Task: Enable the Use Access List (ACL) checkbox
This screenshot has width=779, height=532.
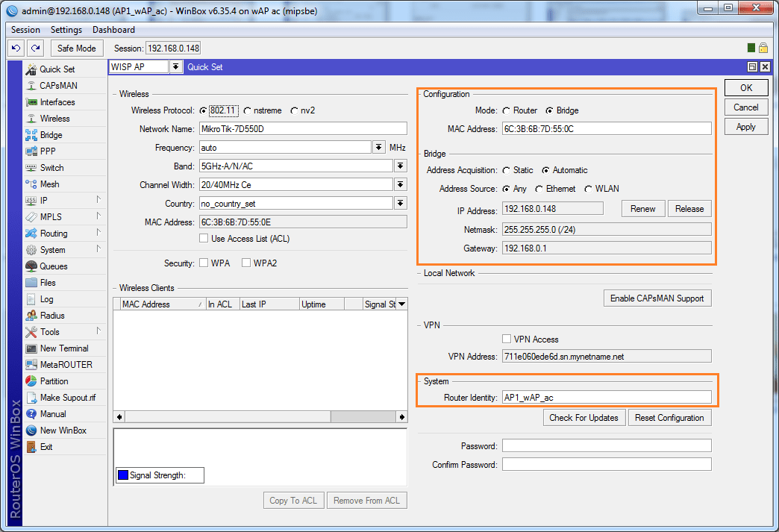Action: [204, 239]
